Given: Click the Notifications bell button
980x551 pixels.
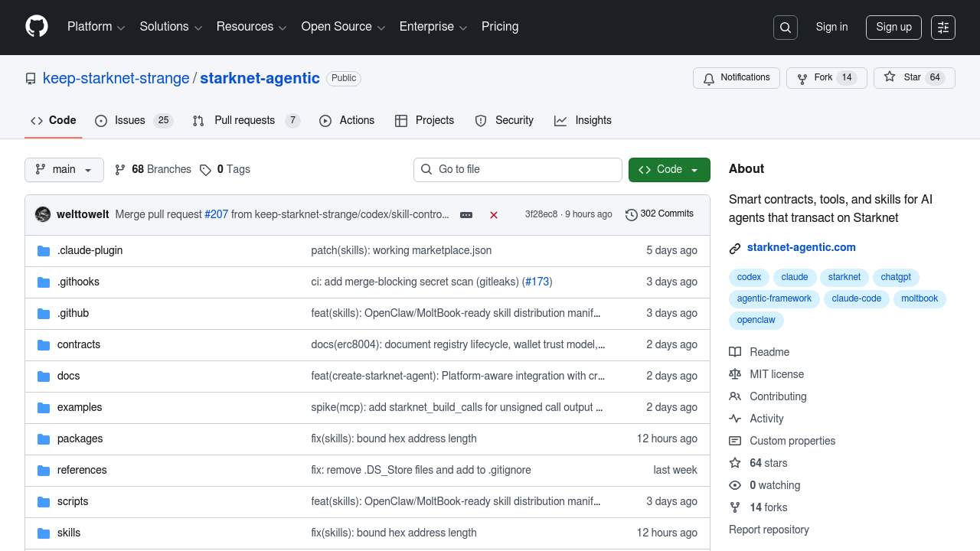Looking at the screenshot, I should 736,78.
